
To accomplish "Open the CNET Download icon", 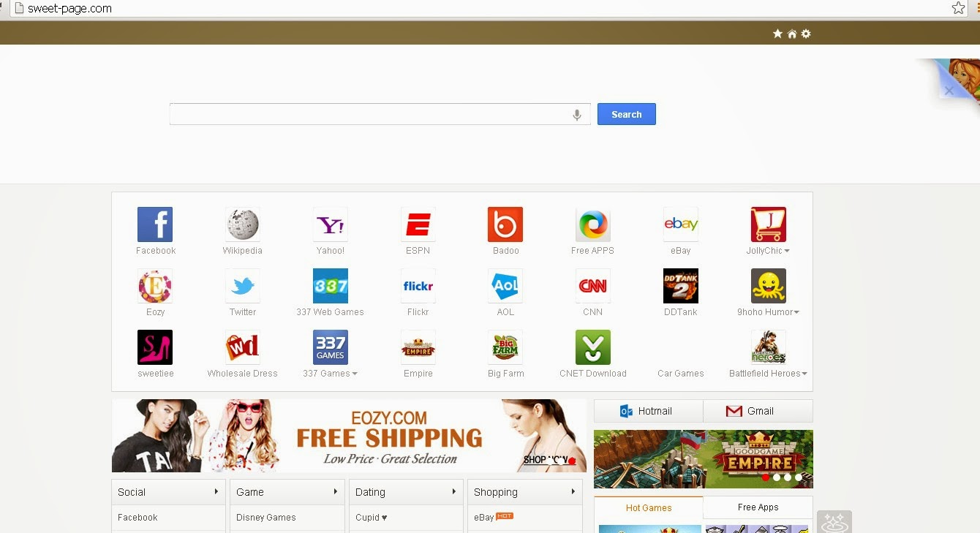I will [593, 347].
